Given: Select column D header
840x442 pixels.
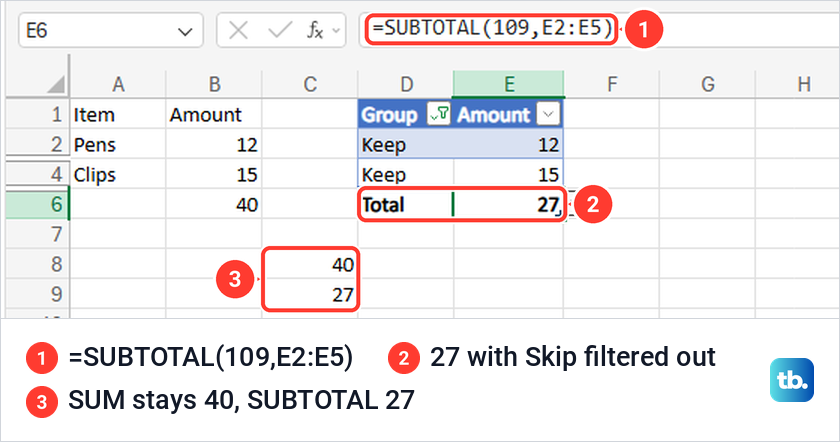Looking at the screenshot, I should 406,84.
